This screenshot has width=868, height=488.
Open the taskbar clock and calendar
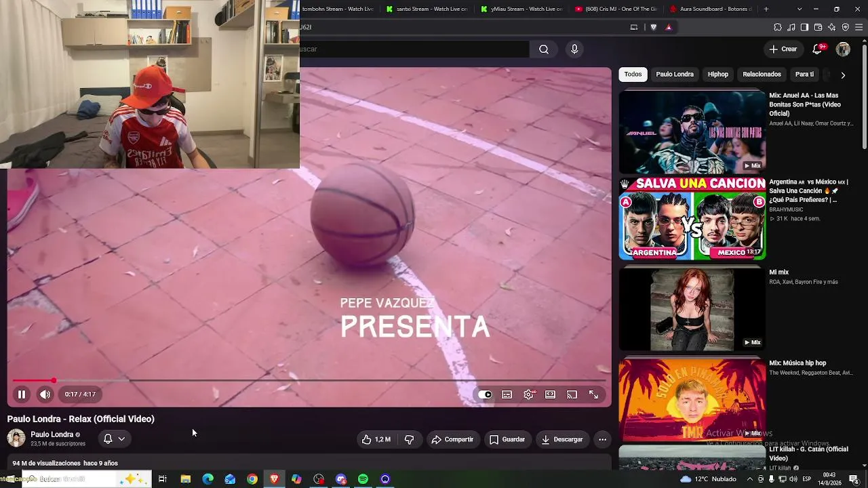(829, 479)
